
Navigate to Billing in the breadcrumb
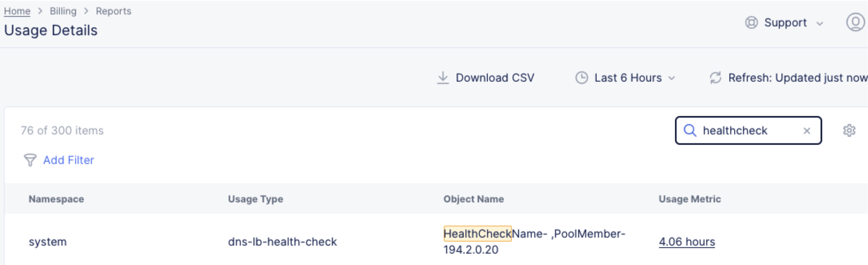tap(63, 11)
